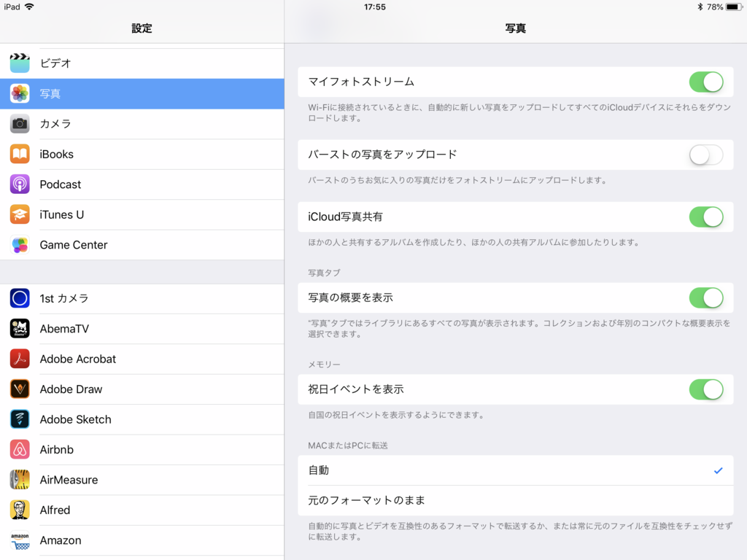Turn off 祝日イベントを表示
This screenshot has width=747, height=560.
[705, 389]
